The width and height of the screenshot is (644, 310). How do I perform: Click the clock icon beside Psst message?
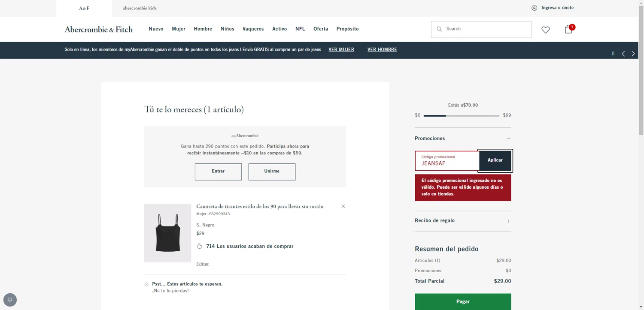click(x=146, y=284)
